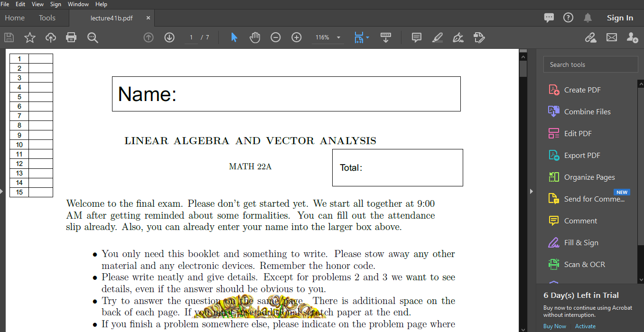Open the sign document pen tool
The width and height of the screenshot is (644, 332).
(x=458, y=37)
